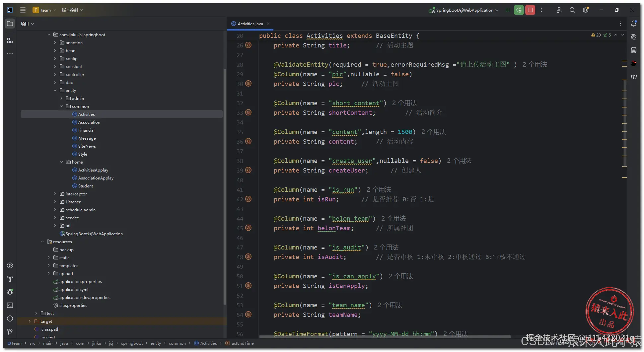Open the Project tool window icon
The image size is (644, 352).
10,24
